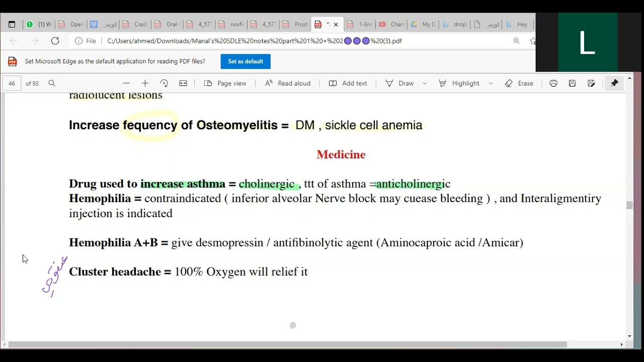Image resolution: width=644 pixels, height=362 pixels.
Task: Switch to the Oper PDF tab
Action: (71, 24)
